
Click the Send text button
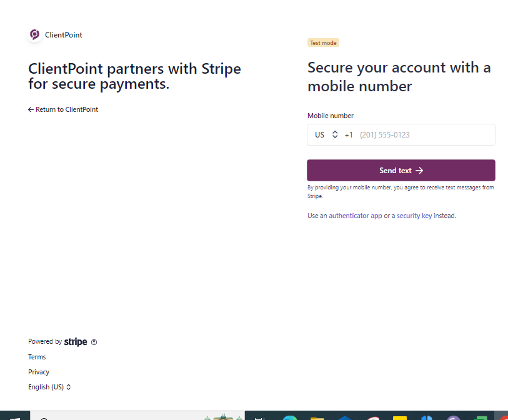coord(401,171)
